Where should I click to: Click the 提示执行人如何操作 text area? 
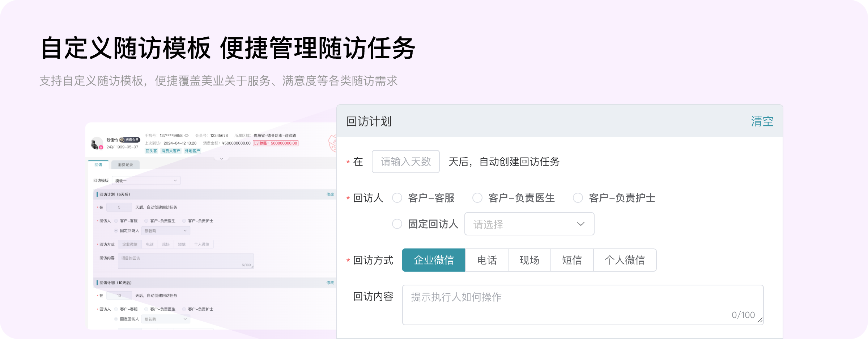pyautogui.click(x=582, y=304)
